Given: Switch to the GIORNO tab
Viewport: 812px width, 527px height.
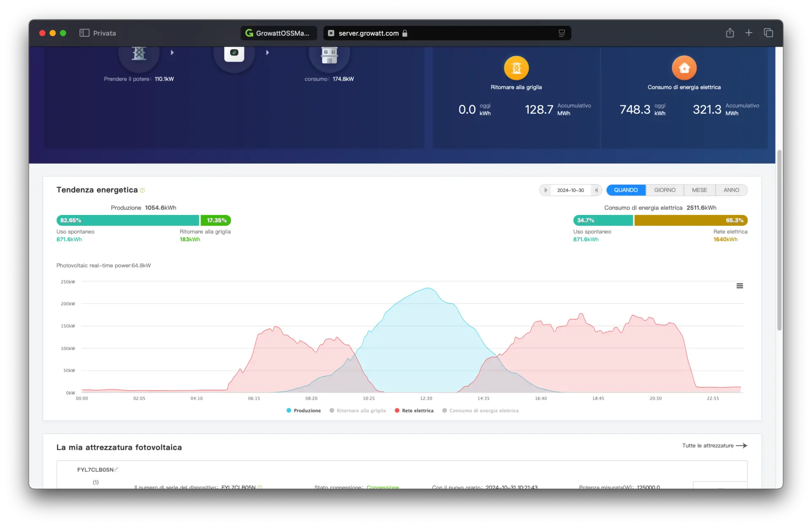Looking at the screenshot, I should pos(665,190).
